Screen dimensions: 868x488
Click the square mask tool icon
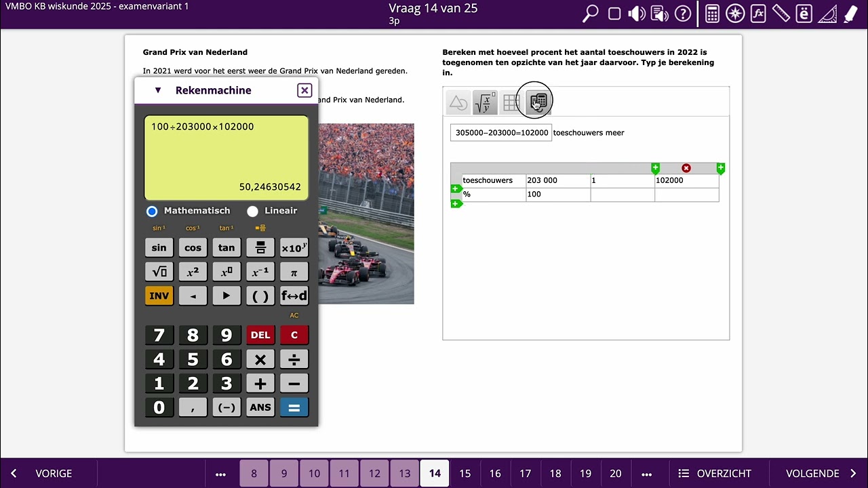click(614, 14)
